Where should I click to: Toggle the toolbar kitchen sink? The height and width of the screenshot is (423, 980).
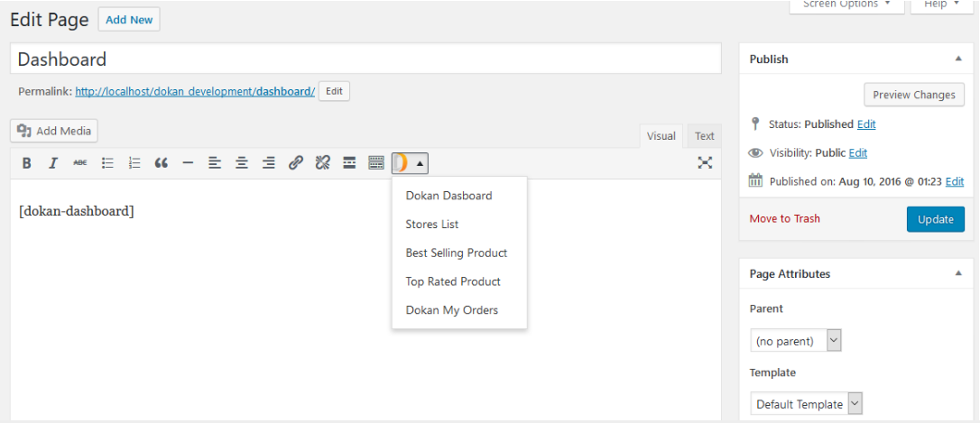click(x=376, y=164)
